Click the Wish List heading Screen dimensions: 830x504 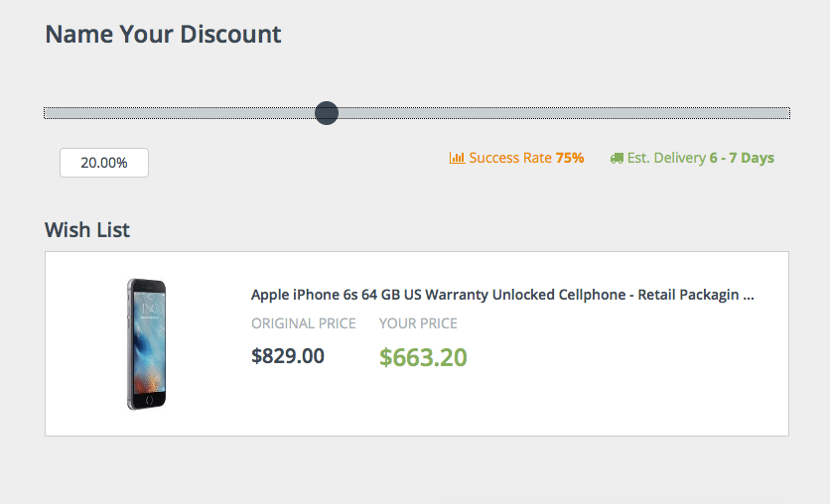pos(87,230)
